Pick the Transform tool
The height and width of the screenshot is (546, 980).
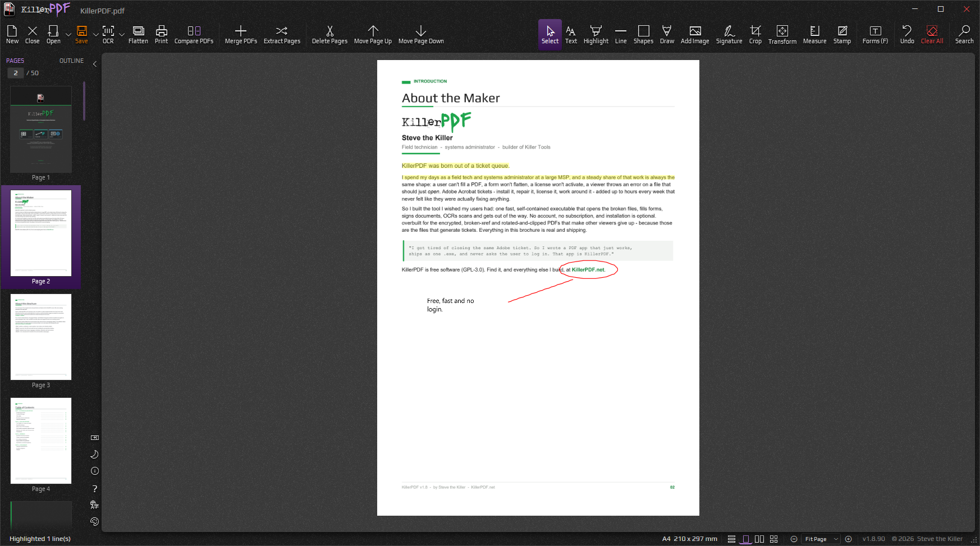tap(782, 34)
